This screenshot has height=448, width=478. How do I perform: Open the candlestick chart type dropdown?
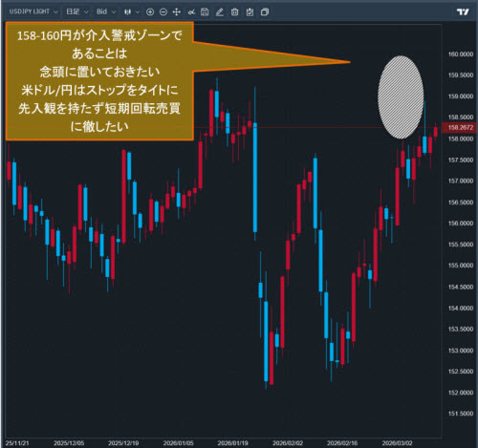[132, 12]
